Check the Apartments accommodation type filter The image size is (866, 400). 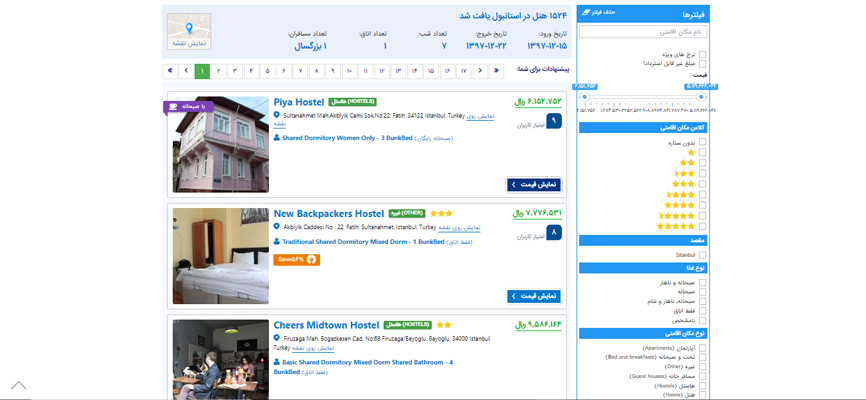tap(702, 348)
